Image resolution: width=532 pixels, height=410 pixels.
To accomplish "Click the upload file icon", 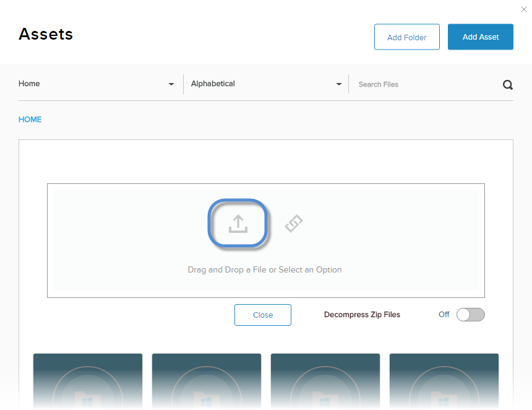I will (x=238, y=223).
